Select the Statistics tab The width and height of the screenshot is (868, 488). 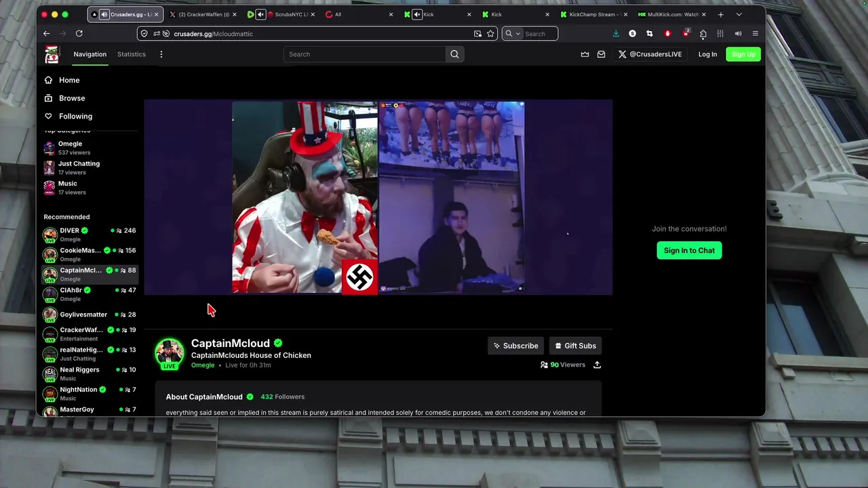tap(132, 54)
